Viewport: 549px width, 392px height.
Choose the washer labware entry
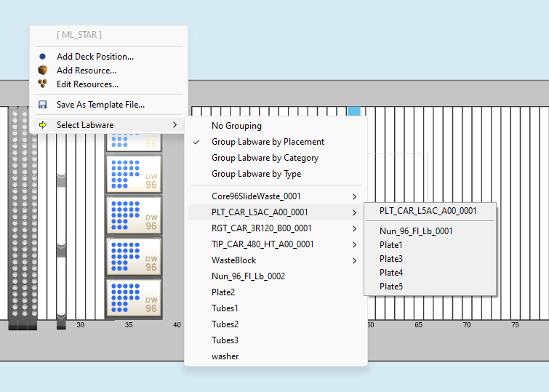225,356
